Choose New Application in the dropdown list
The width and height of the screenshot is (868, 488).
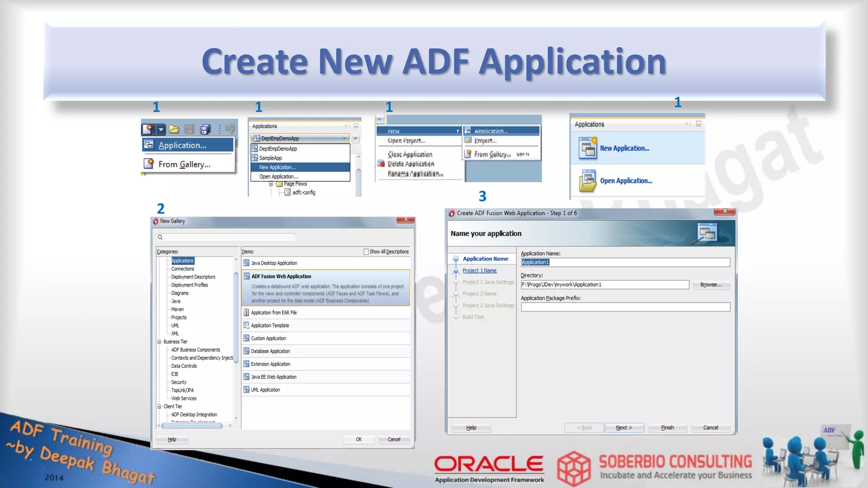[x=278, y=167]
